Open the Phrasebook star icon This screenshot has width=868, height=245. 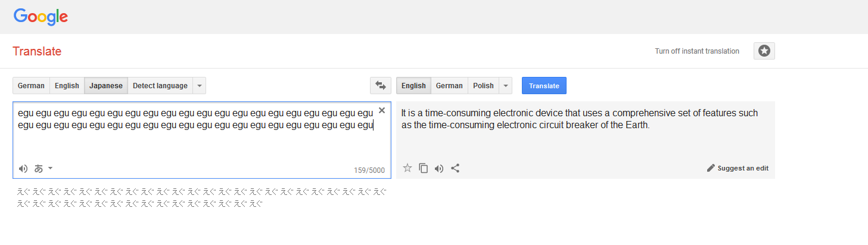point(764,51)
